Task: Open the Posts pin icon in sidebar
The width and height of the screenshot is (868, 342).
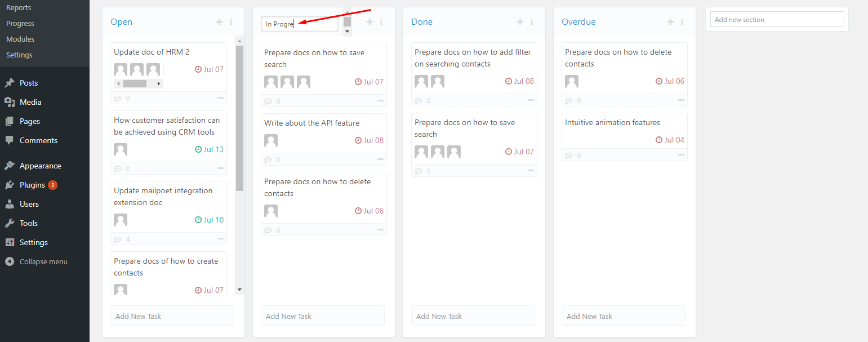Action: click(x=10, y=83)
